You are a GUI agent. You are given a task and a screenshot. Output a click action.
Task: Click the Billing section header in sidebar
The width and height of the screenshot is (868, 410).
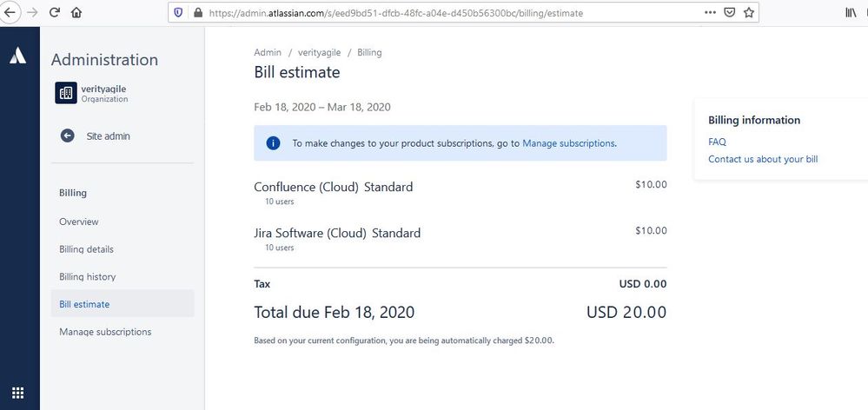click(73, 193)
